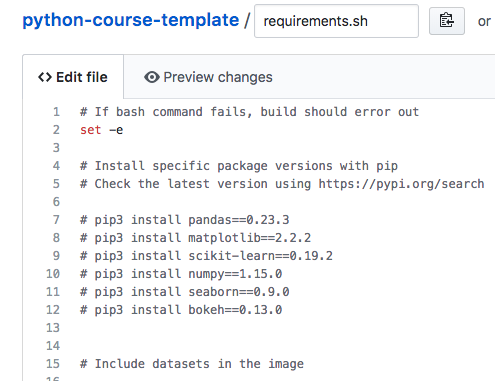
Task: Click the 'Install specific package versions with pip' comment
Action: pos(239,166)
